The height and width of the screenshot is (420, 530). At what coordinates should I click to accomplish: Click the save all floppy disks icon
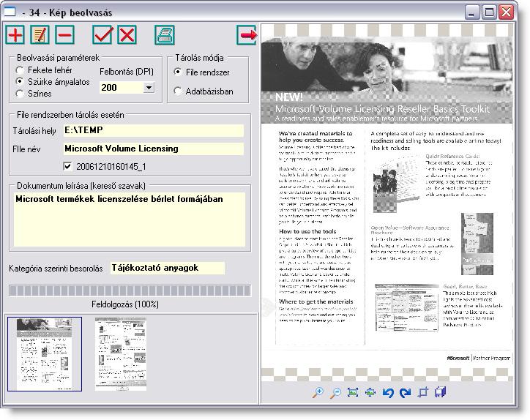click(441, 392)
